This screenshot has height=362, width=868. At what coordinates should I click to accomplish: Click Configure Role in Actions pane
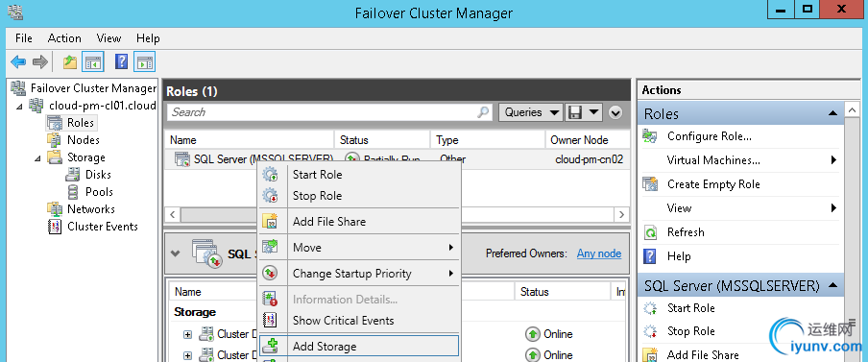pos(710,136)
